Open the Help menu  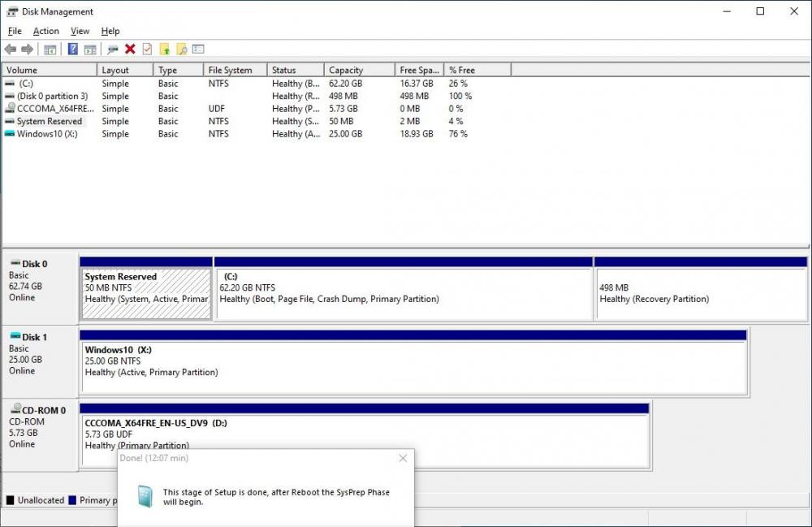pos(110,31)
